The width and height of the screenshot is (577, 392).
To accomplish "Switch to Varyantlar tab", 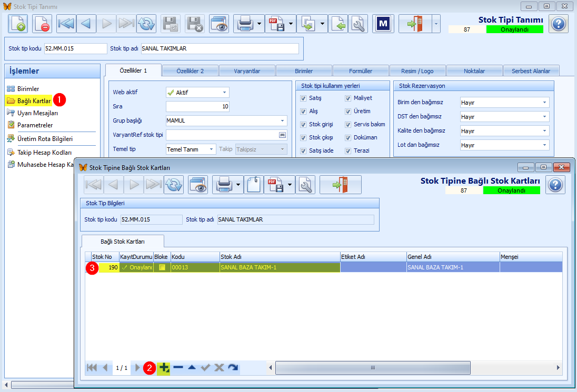I will coord(247,71).
